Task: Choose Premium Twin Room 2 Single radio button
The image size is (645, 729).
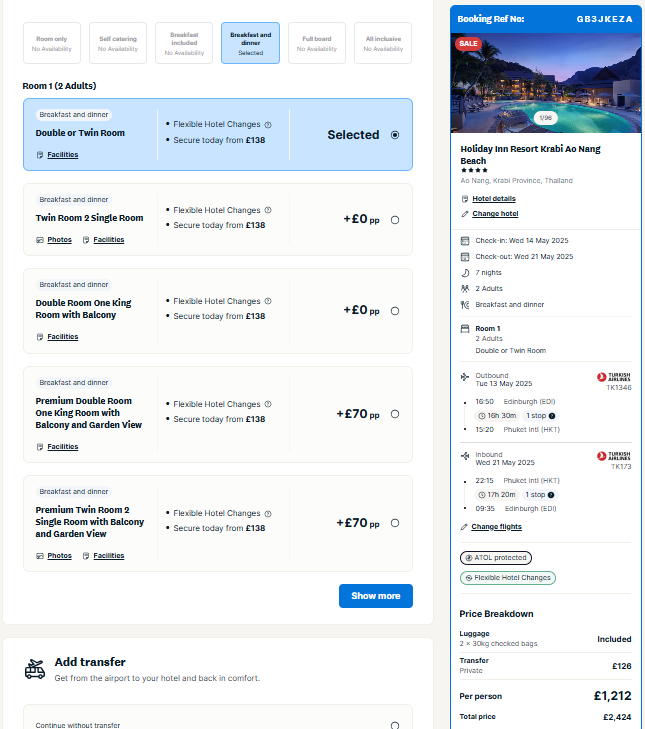Action: pos(395,523)
